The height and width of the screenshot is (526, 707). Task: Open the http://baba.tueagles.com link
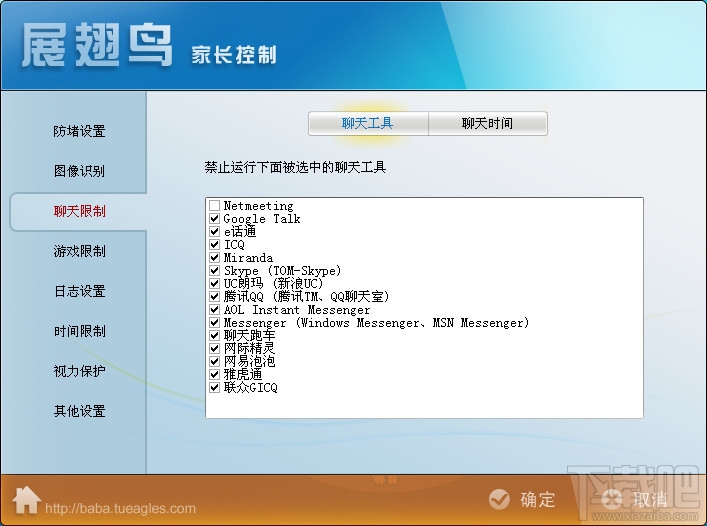[120, 508]
